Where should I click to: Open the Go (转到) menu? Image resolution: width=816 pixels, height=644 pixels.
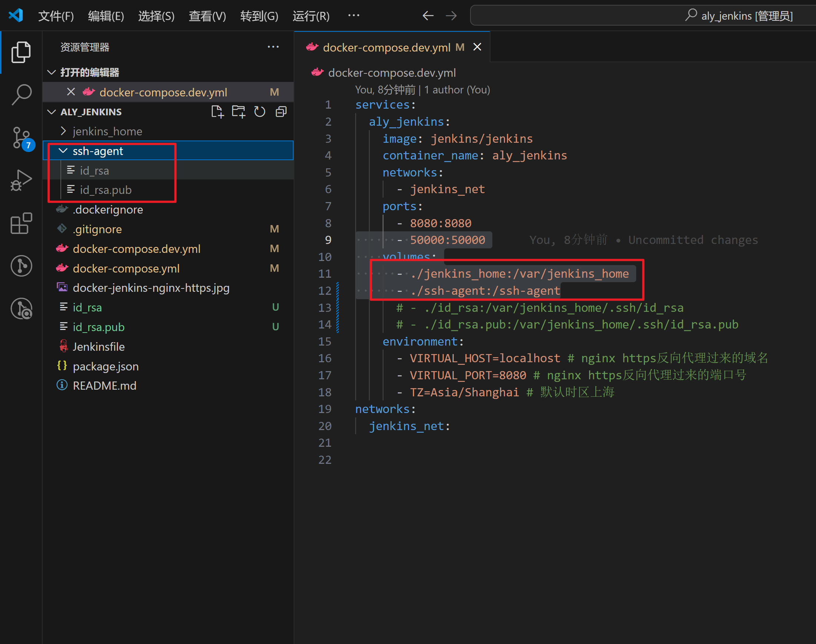260,16
